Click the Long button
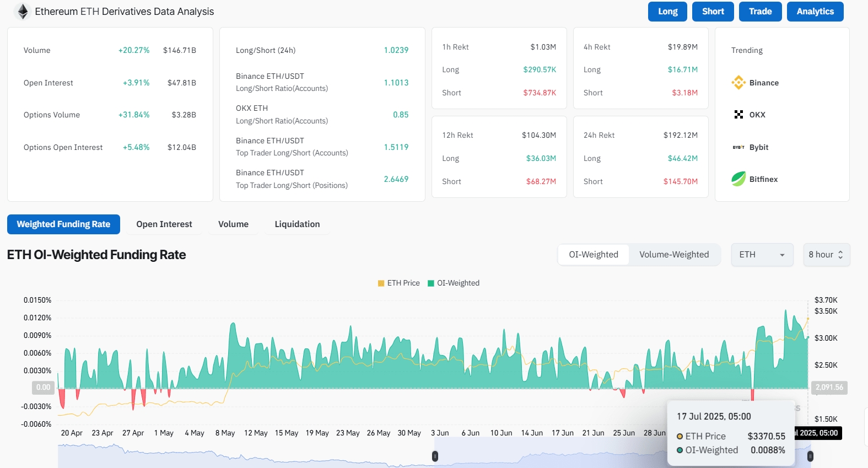Screen dimensions: 868x468 tap(668, 12)
